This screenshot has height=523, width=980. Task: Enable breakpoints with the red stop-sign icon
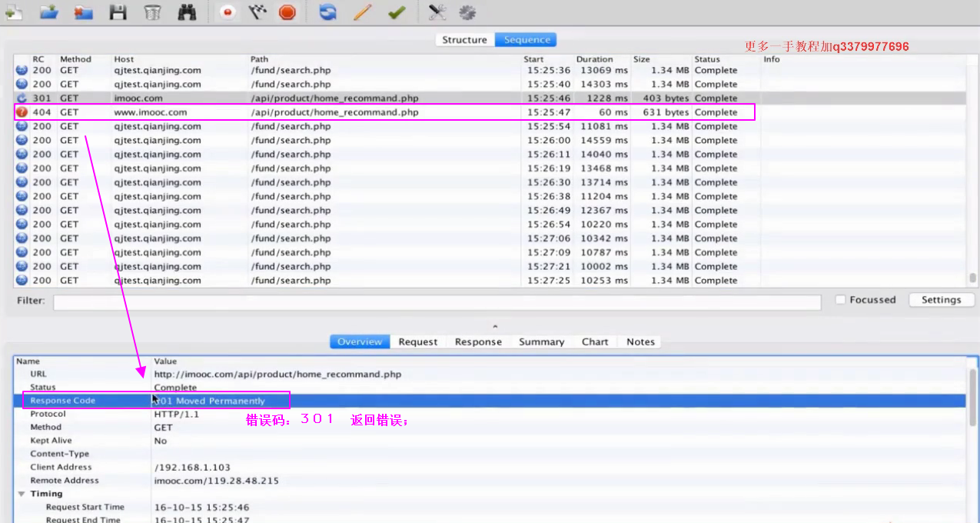point(287,12)
